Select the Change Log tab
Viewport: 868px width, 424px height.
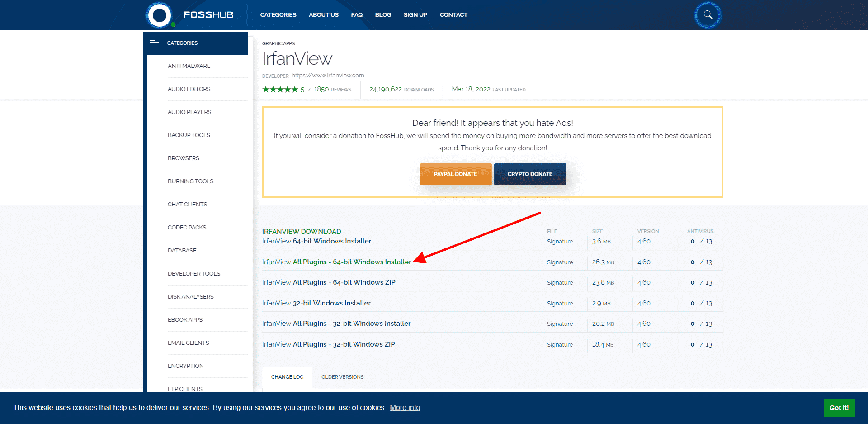pyautogui.click(x=287, y=377)
